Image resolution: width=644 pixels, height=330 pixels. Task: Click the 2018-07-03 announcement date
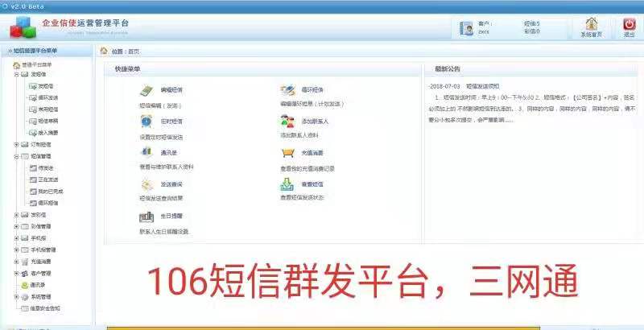444,87
